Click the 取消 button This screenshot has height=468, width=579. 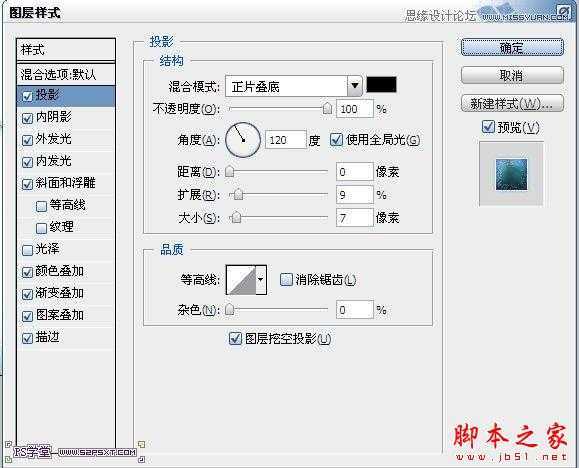(512, 76)
